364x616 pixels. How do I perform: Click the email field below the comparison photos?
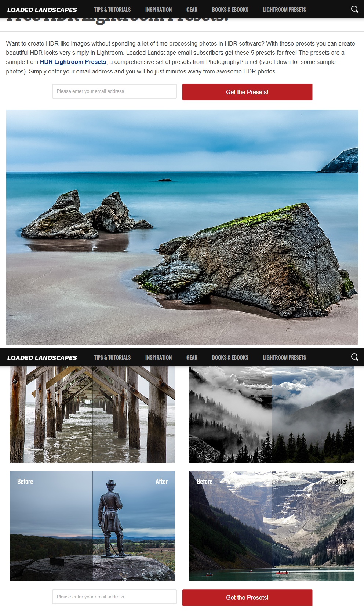(114, 597)
